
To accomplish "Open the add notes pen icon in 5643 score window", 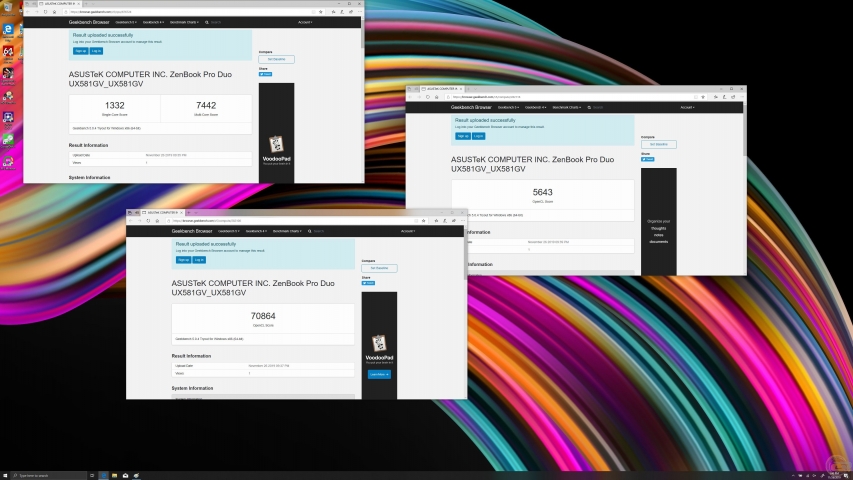I will [x=725, y=97].
